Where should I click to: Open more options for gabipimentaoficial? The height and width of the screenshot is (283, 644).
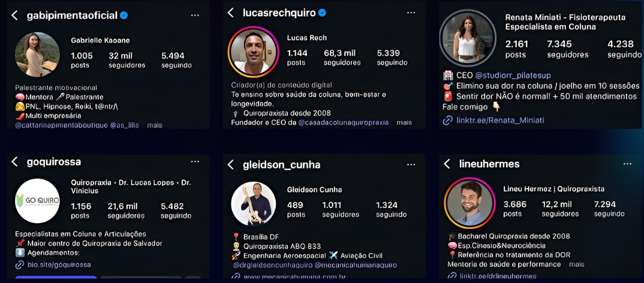[195, 15]
